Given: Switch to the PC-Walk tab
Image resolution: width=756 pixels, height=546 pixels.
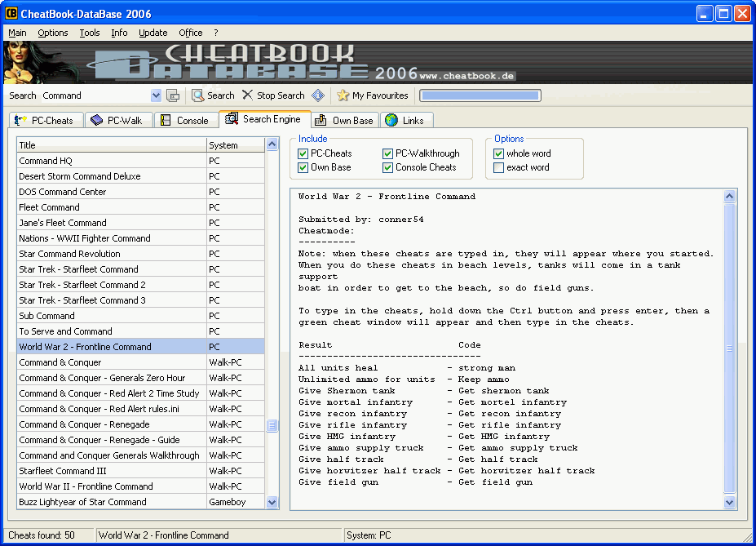Looking at the screenshot, I should (117, 120).
